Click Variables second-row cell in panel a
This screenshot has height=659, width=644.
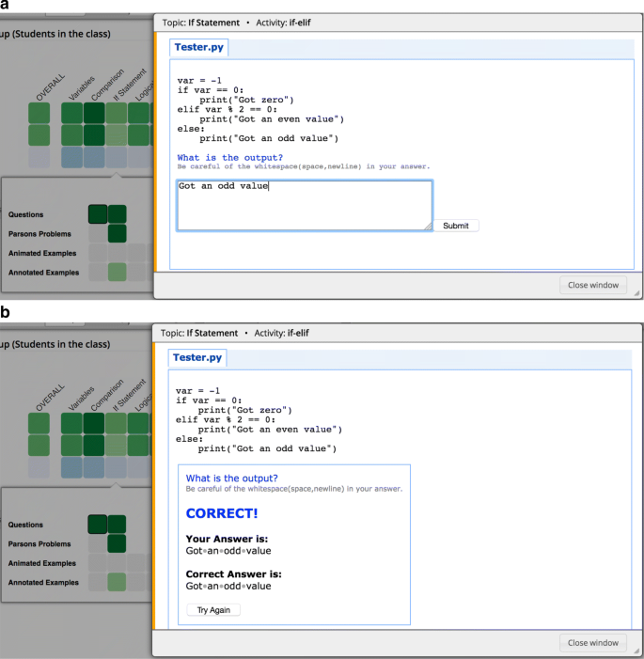tap(71, 135)
